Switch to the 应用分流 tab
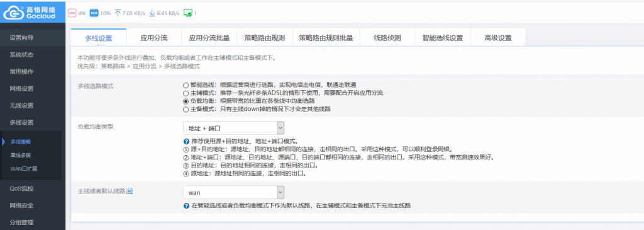 click(154, 38)
